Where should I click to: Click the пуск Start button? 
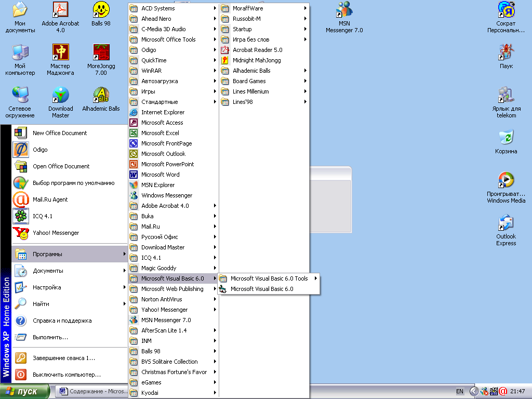point(25,391)
